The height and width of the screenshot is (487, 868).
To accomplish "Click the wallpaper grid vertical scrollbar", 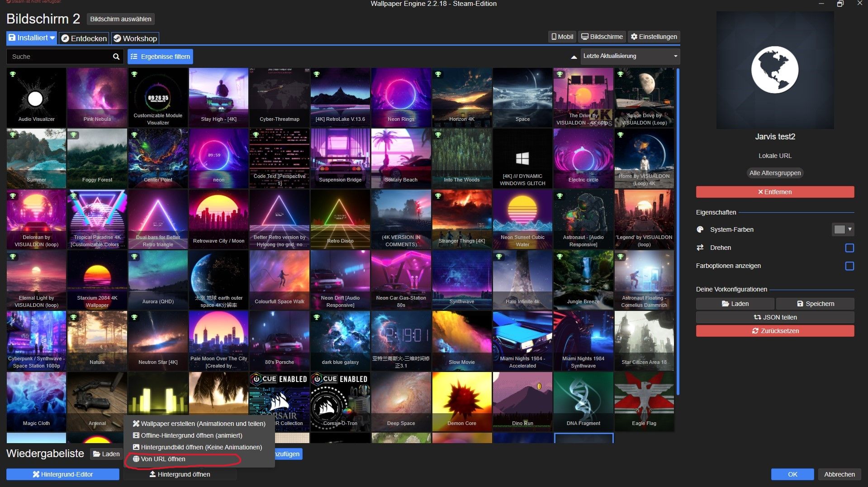I will (x=678, y=231).
